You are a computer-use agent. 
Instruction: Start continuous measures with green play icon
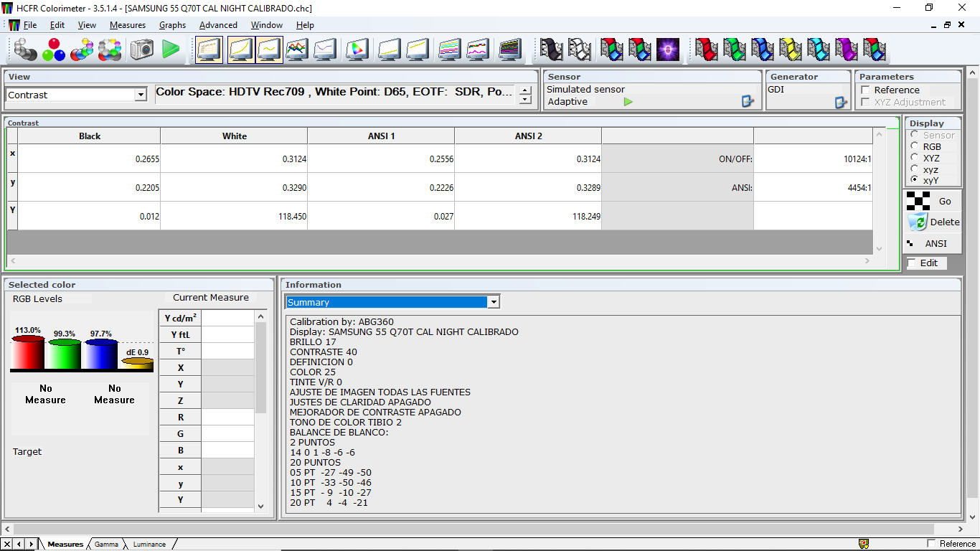(171, 50)
